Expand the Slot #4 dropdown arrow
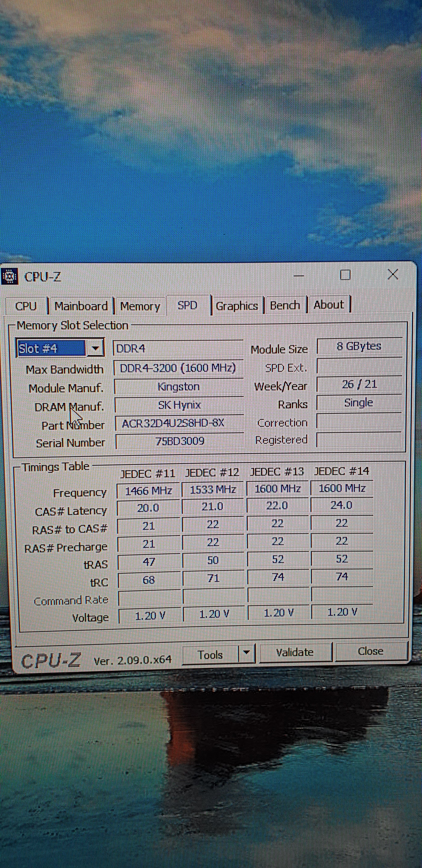 (96, 348)
